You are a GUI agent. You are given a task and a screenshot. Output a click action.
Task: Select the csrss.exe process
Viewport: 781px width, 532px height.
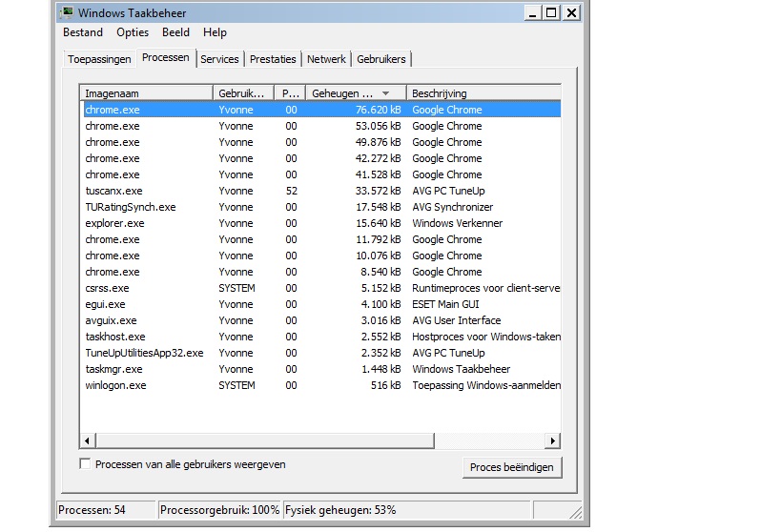tap(321, 288)
